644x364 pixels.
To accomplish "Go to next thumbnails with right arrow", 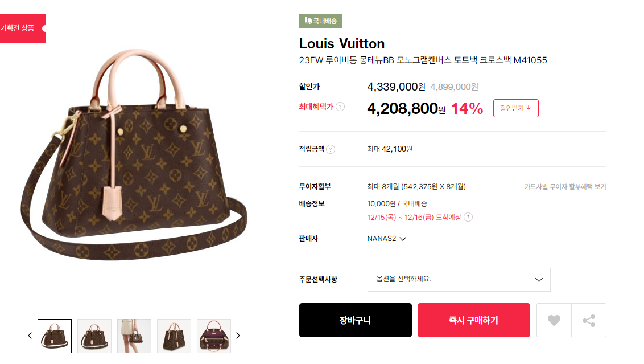I will (x=238, y=336).
